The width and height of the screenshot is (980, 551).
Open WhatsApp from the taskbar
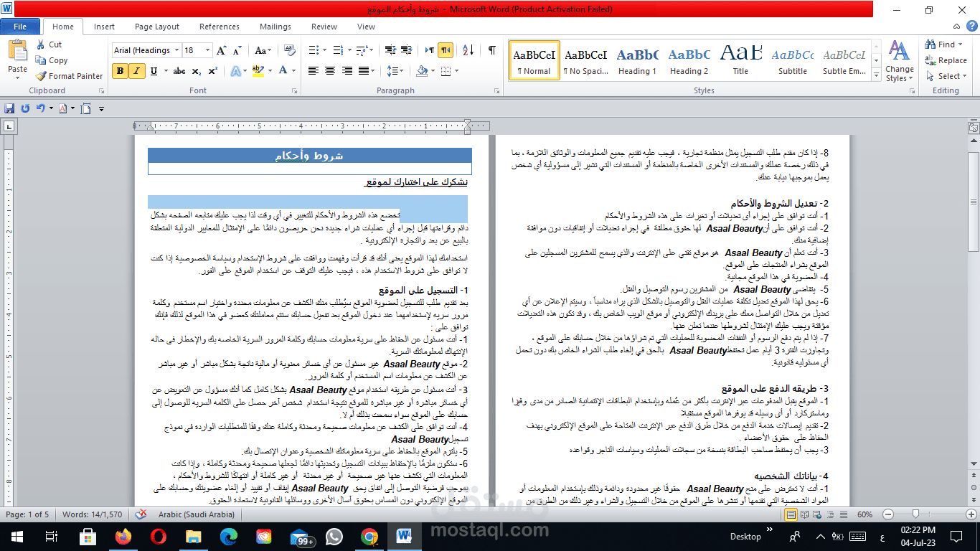click(x=334, y=536)
